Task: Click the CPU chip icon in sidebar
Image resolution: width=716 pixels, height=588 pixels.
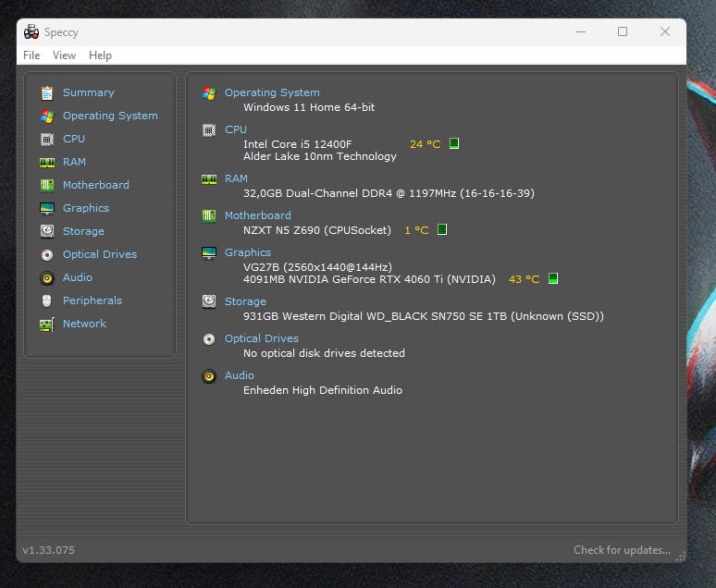Action: pyautogui.click(x=46, y=139)
